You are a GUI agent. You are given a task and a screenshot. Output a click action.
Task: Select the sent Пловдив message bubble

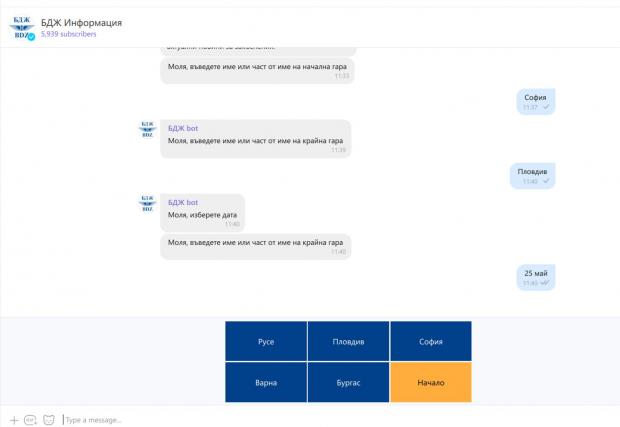533,176
